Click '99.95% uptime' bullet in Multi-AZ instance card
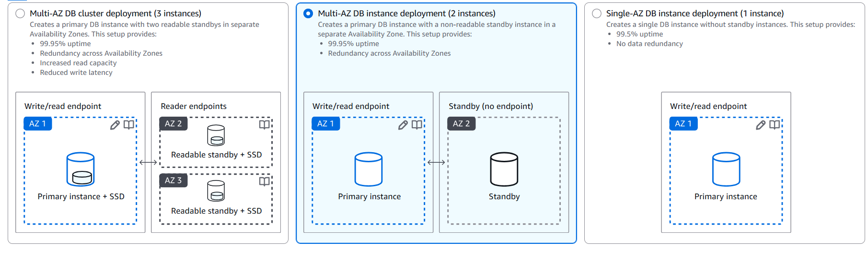 (x=353, y=44)
